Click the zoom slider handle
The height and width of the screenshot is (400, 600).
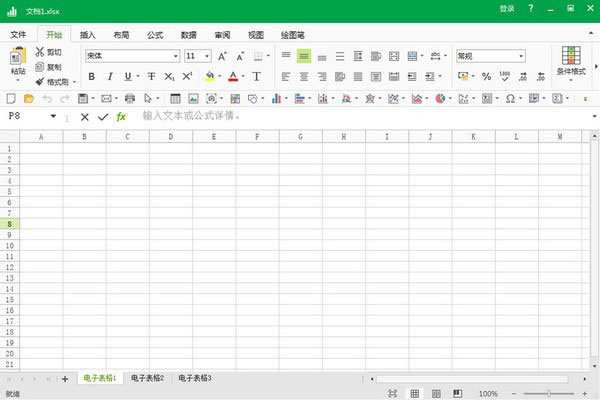pos(549,393)
